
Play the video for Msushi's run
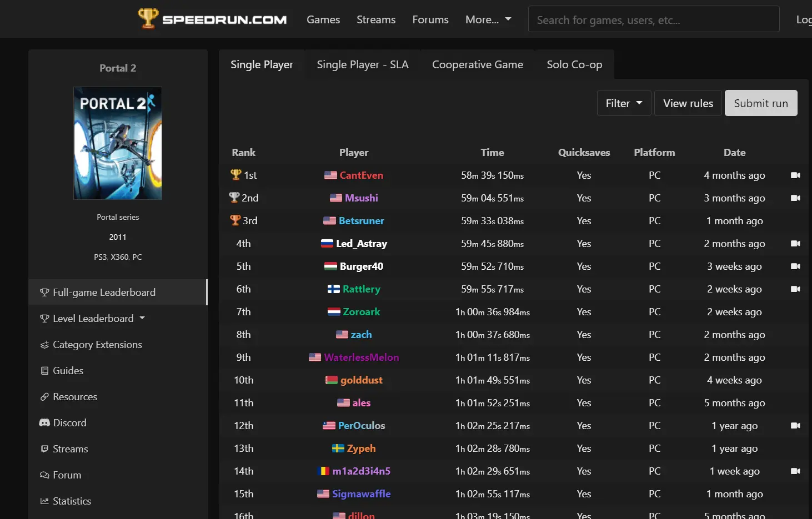pos(796,198)
